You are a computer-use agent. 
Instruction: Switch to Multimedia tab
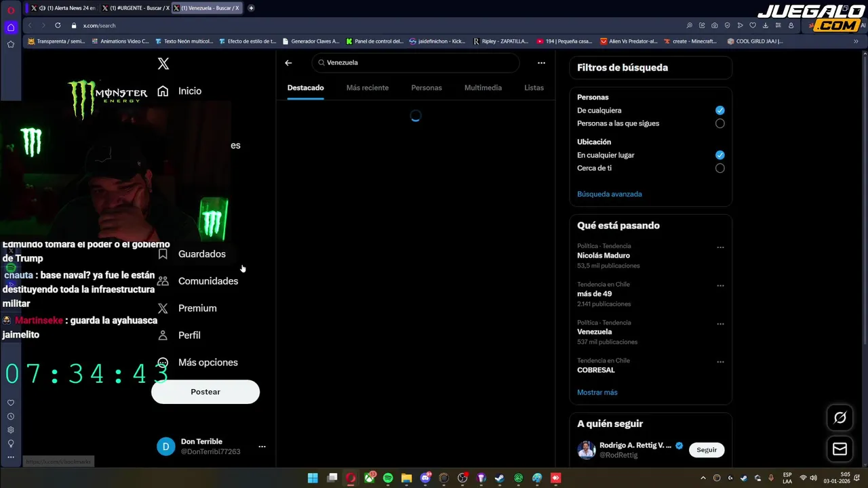click(483, 87)
